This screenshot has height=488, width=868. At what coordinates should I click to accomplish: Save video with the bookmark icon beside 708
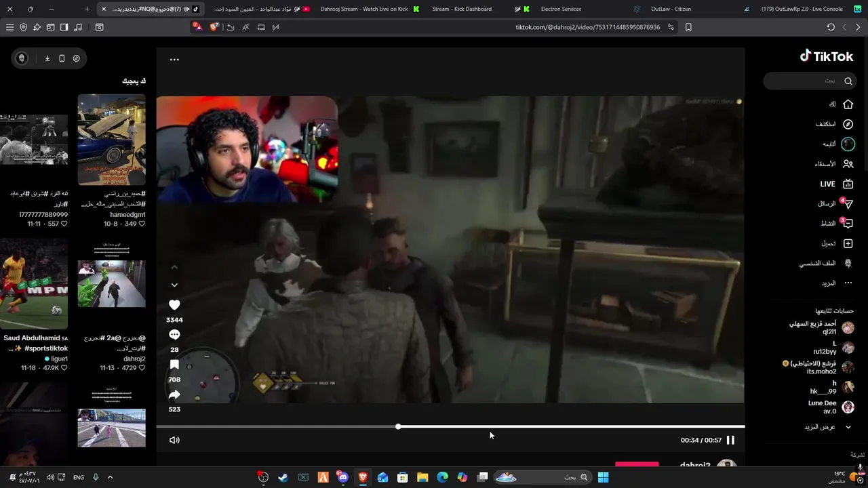(x=174, y=365)
